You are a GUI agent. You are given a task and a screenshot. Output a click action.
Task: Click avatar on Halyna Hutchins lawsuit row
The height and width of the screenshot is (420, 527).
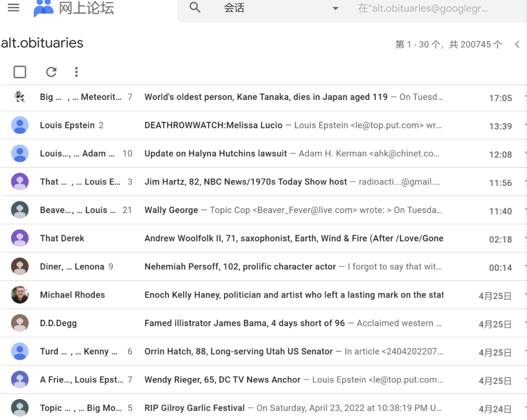[20, 153]
